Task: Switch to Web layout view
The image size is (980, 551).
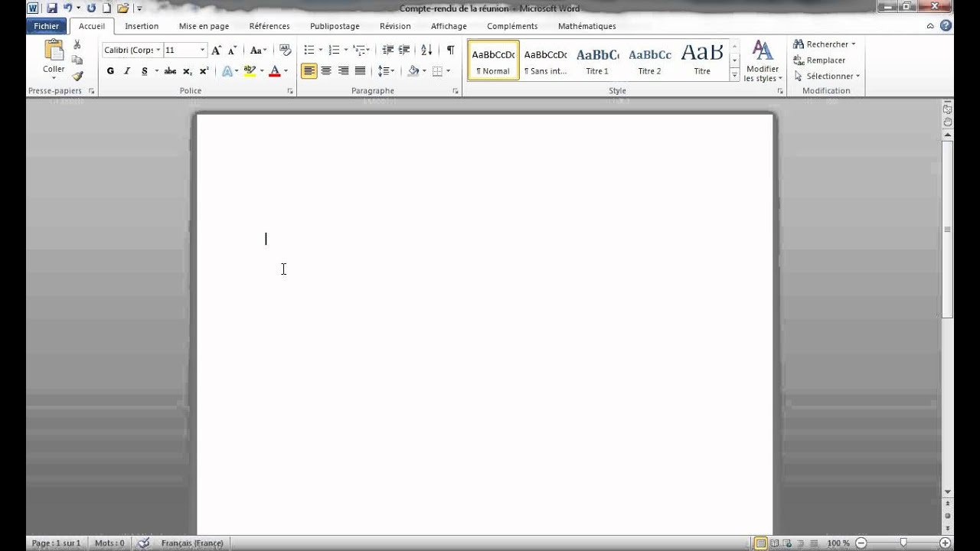Action: [786, 543]
